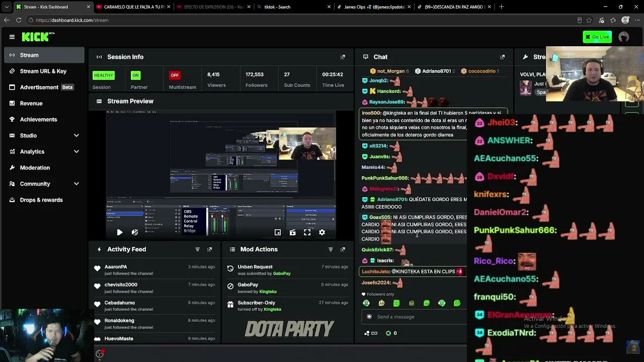
Task: Toggle theater mode in stream preview
Action: (x=292, y=232)
